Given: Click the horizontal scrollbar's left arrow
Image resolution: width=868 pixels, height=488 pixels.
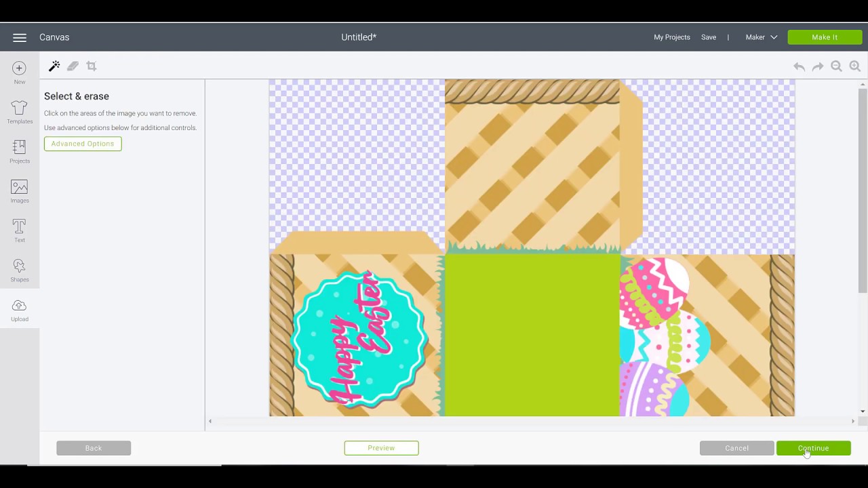Looking at the screenshot, I should click(210, 422).
